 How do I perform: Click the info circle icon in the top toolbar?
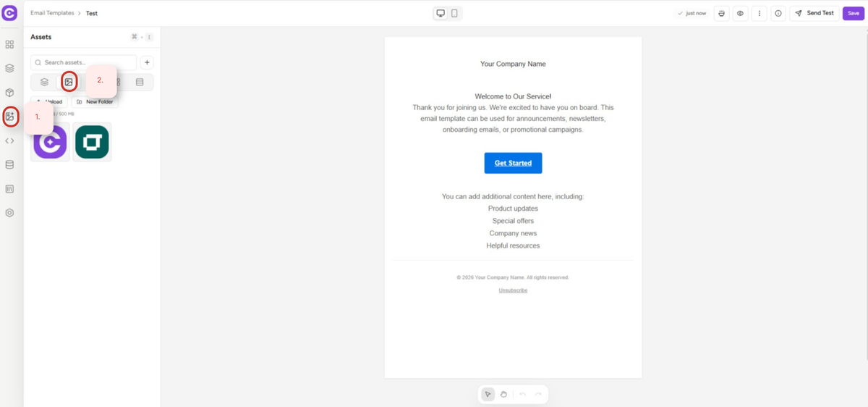pyautogui.click(x=778, y=13)
